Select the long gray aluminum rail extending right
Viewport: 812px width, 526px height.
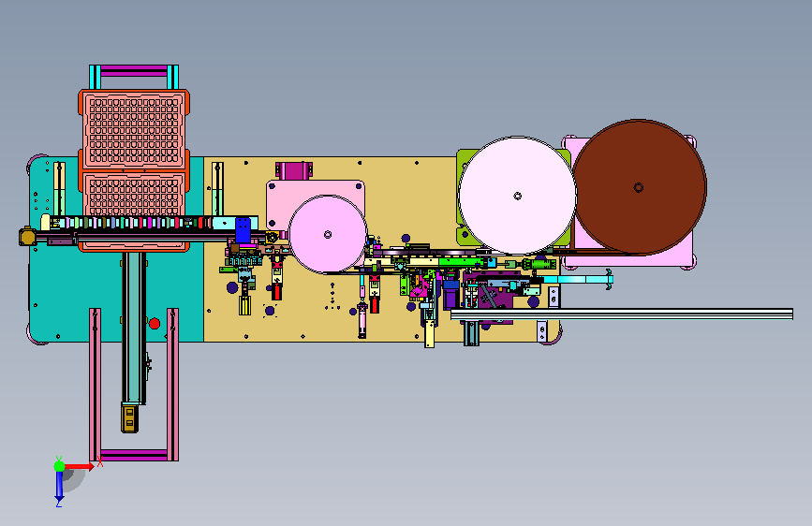(622, 314)
